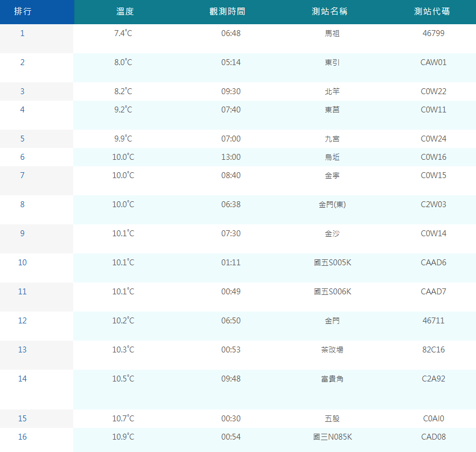This screenshot has width=476, height=452.
Task: Click station name 北竿
Action: click(332, 91)
